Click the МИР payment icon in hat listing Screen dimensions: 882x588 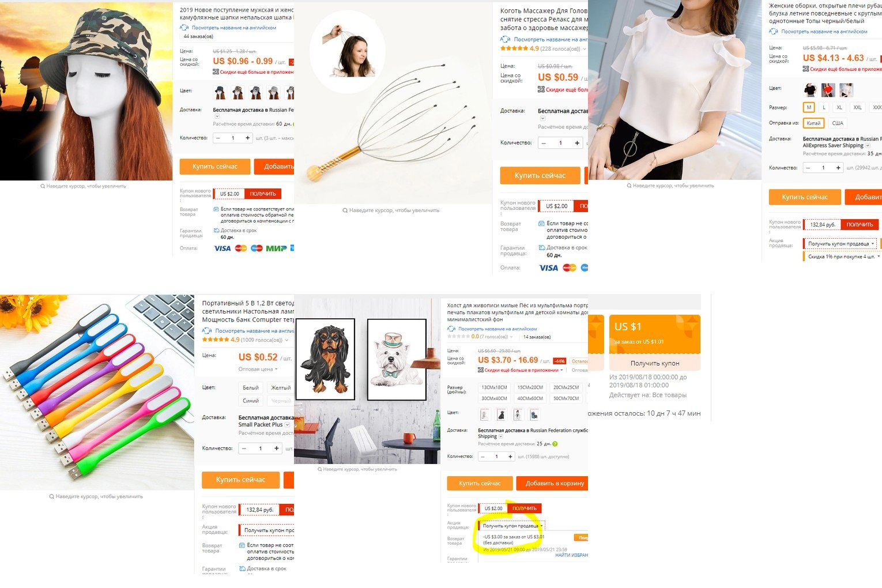tap(276, 248)
